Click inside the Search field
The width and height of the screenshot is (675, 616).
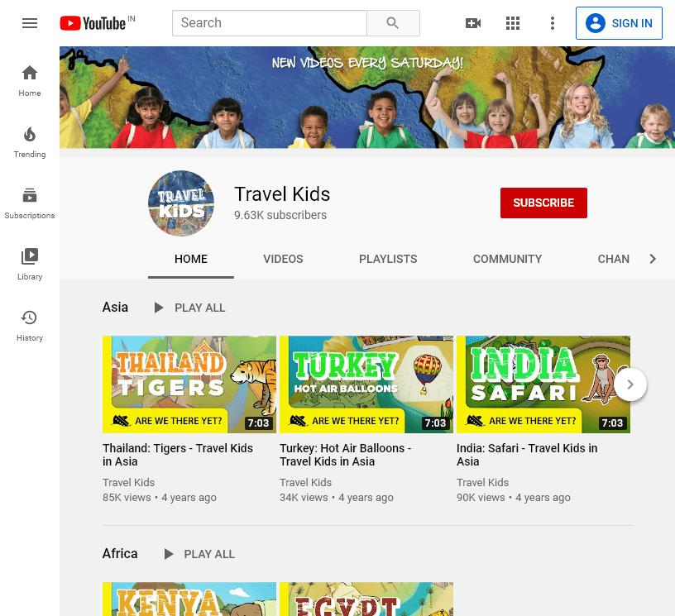coord(270,23)
